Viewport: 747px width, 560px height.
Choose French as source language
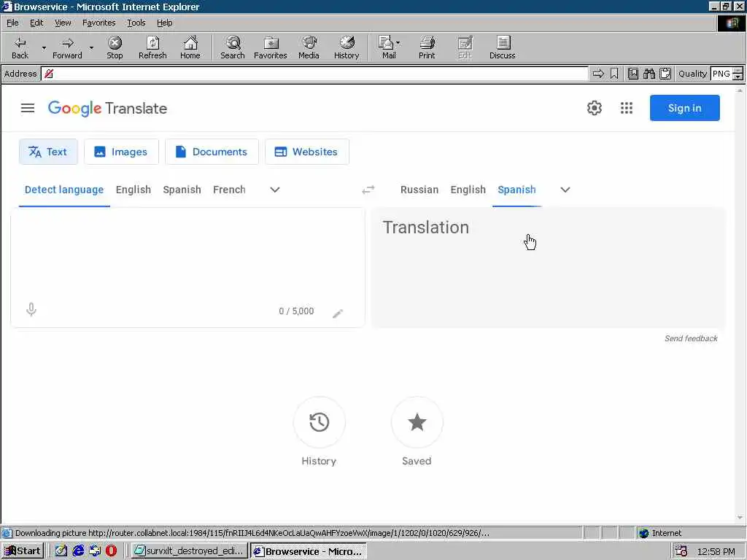tap(229, 190)
